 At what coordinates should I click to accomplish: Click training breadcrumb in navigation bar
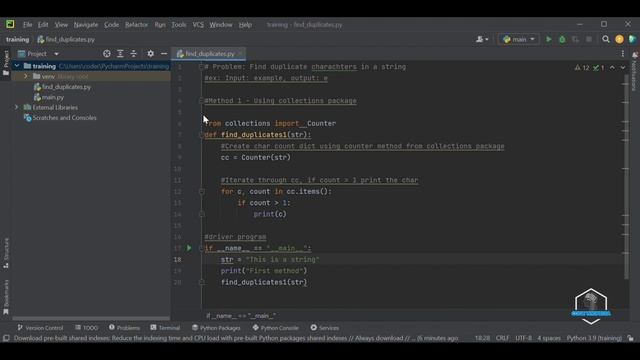click(x=18, y=40)
